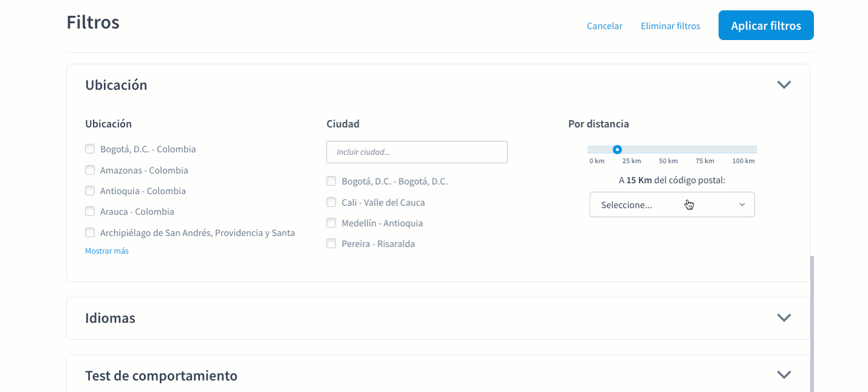Click the Eliminar filtros link
868x392 pixels.
coord(670,25)
